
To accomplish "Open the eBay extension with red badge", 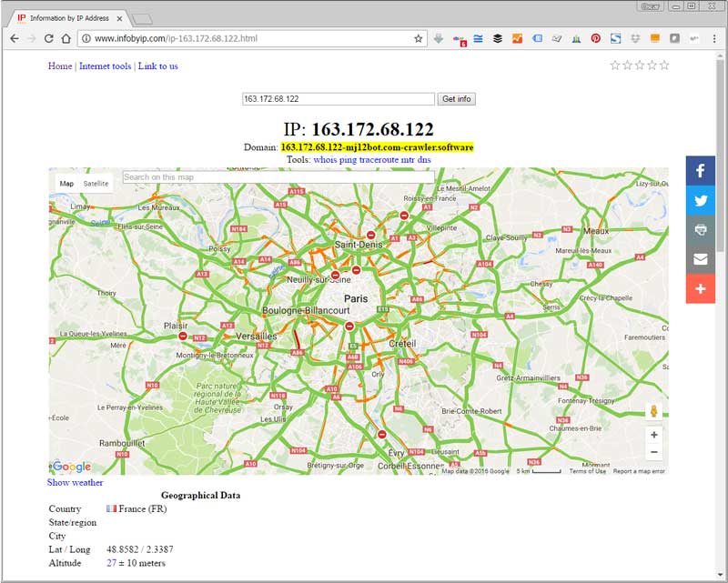I will pos(460,40).
